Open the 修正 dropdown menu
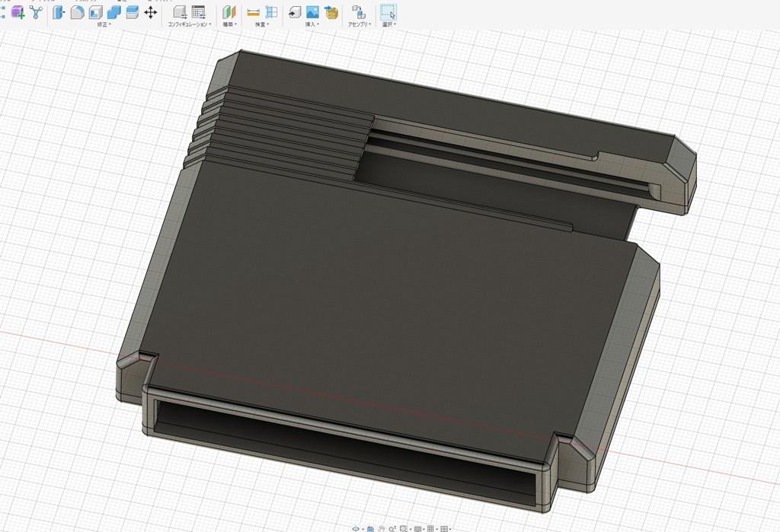 pos(104,24)
